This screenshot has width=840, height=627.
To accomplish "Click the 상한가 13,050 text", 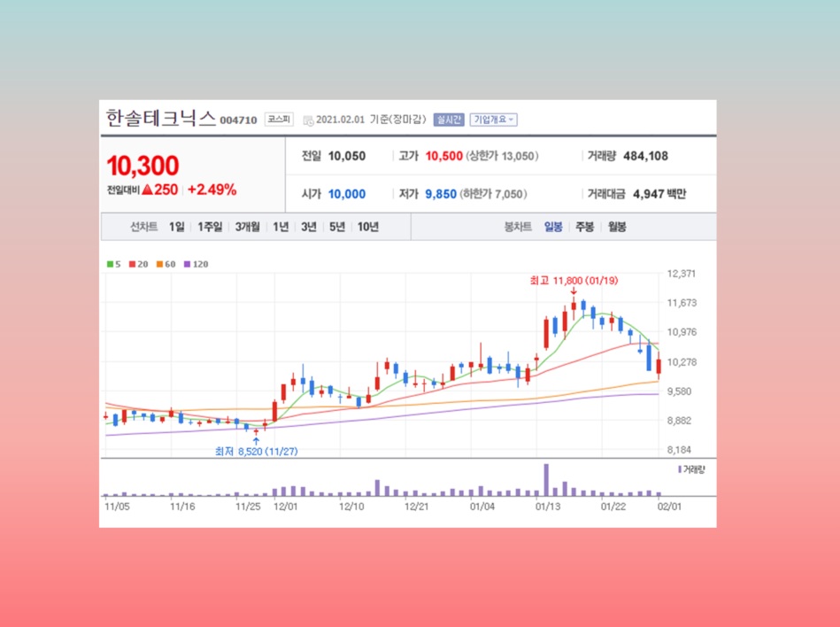I will click(x=502, y=157).
